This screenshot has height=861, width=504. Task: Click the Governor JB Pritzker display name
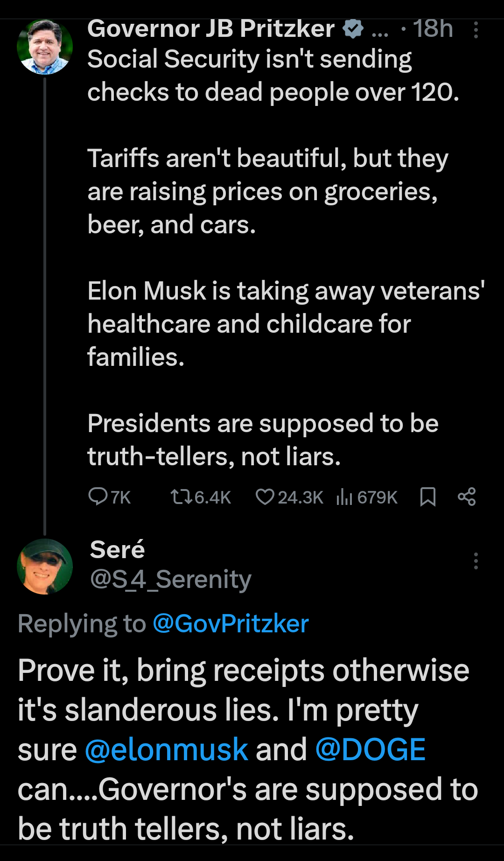pos(211,29)
